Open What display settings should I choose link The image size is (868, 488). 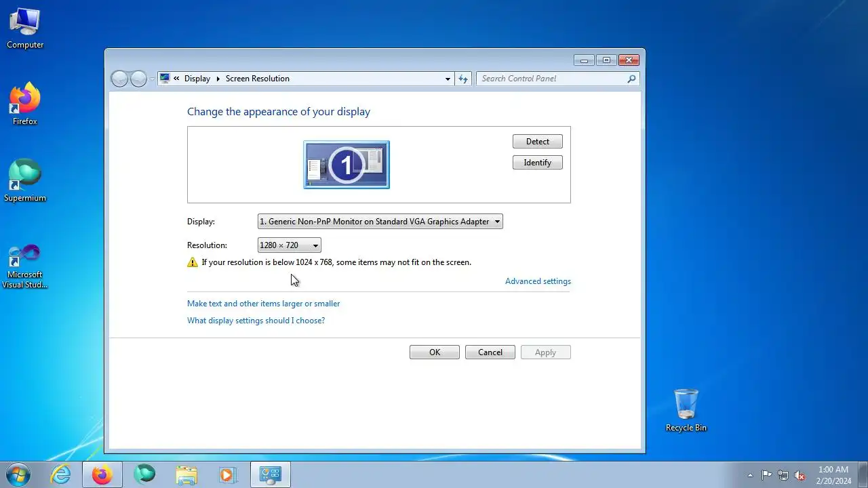pyautogui.click(x=256, y=321)
